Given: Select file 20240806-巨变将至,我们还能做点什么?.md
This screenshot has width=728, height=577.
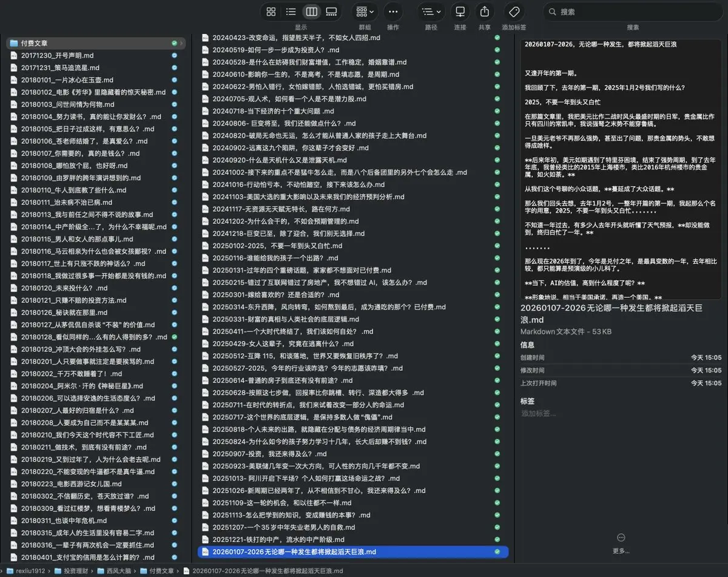Looking at the screenshot, I should [352, 123].
